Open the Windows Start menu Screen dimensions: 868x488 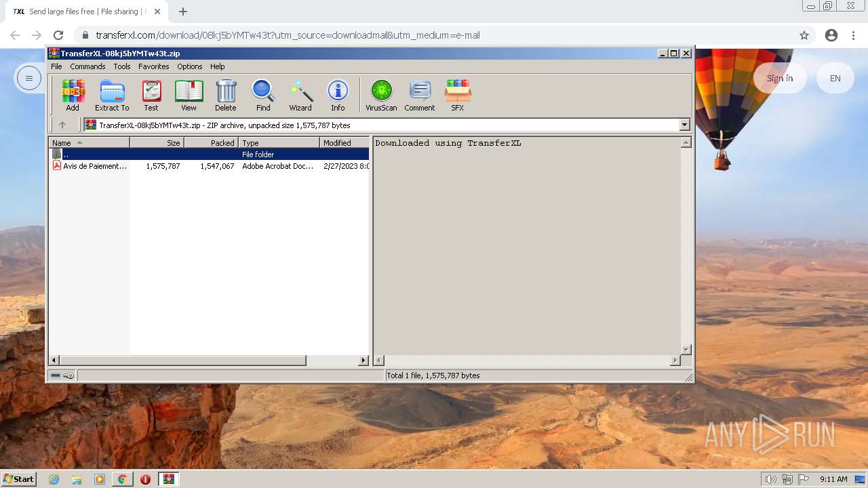tap(19, 479)
